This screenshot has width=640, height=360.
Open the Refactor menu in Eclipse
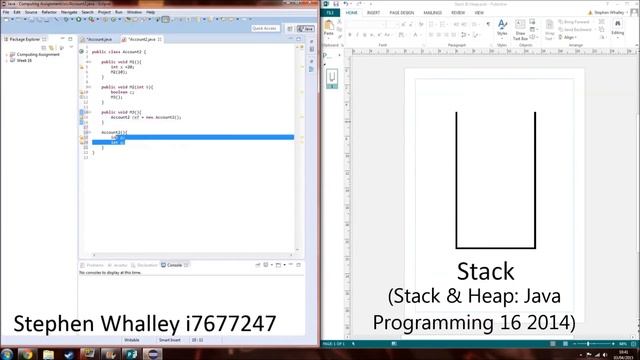(x=49, y=12)
